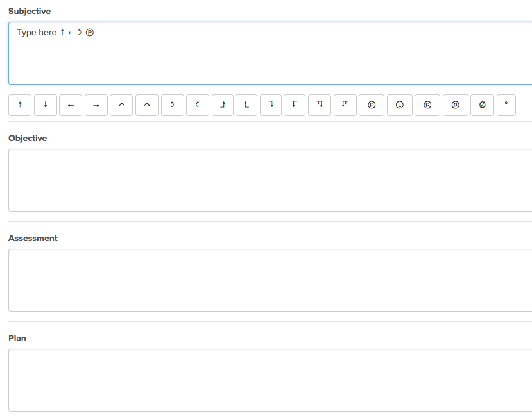This screenshot has height=420, width=532.
Task: Insert the up-from-baseline left corner arrow
Action: click(246, 105)
